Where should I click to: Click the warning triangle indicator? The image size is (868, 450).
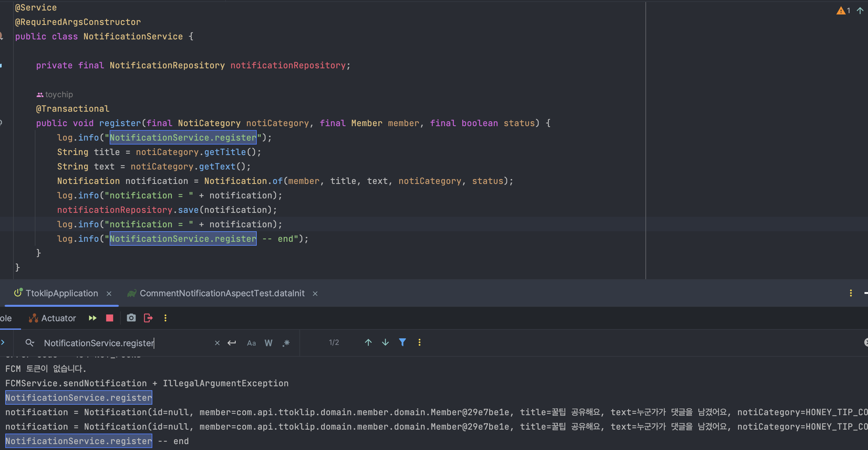click(x=841, y=11)
